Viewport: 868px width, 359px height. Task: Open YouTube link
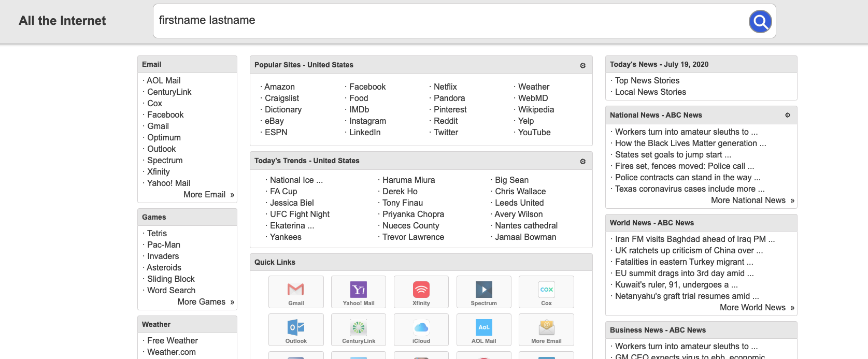pyautogui.click(x=534, y=133)
